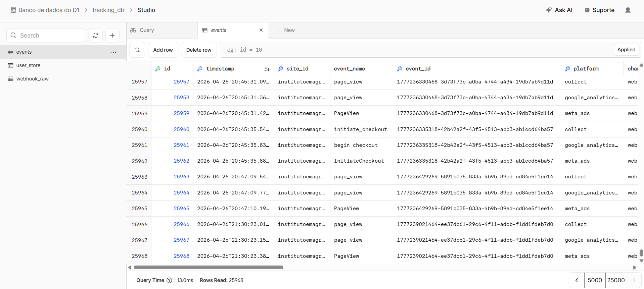Image resolution: width=644 pixels, height=289 pixels.
Task: Click platform cell collect in row 25960
Action: (592, 129)
